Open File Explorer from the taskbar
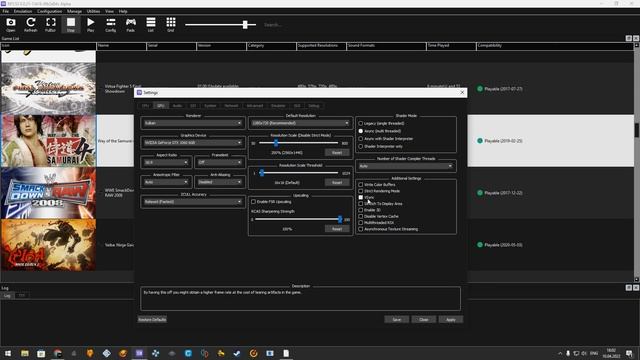 coord(25,353)
